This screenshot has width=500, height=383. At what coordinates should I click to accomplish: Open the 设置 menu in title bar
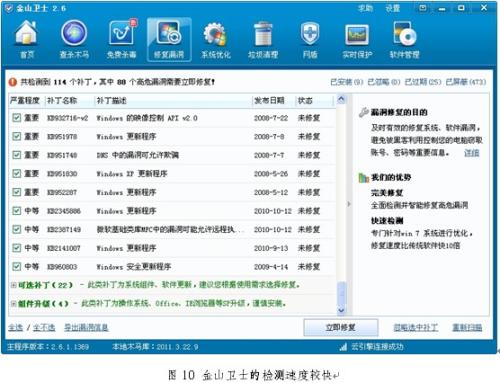(x=393, y=8)
